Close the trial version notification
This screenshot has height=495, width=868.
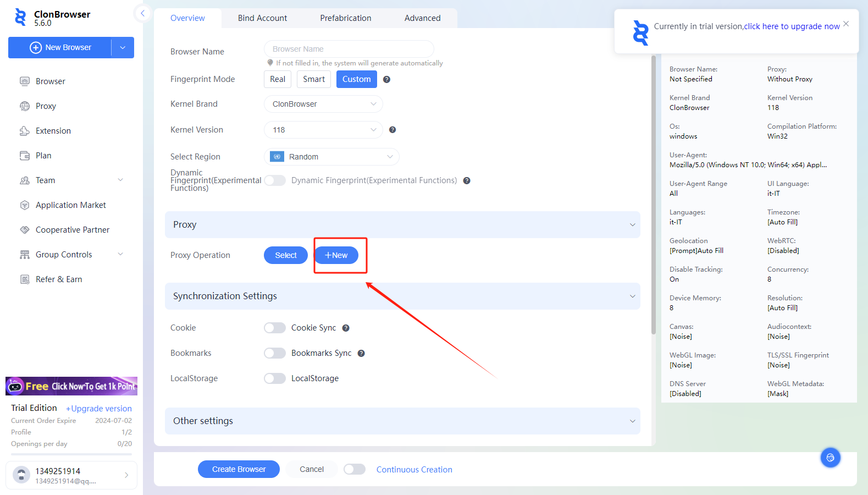coord(846,24)
